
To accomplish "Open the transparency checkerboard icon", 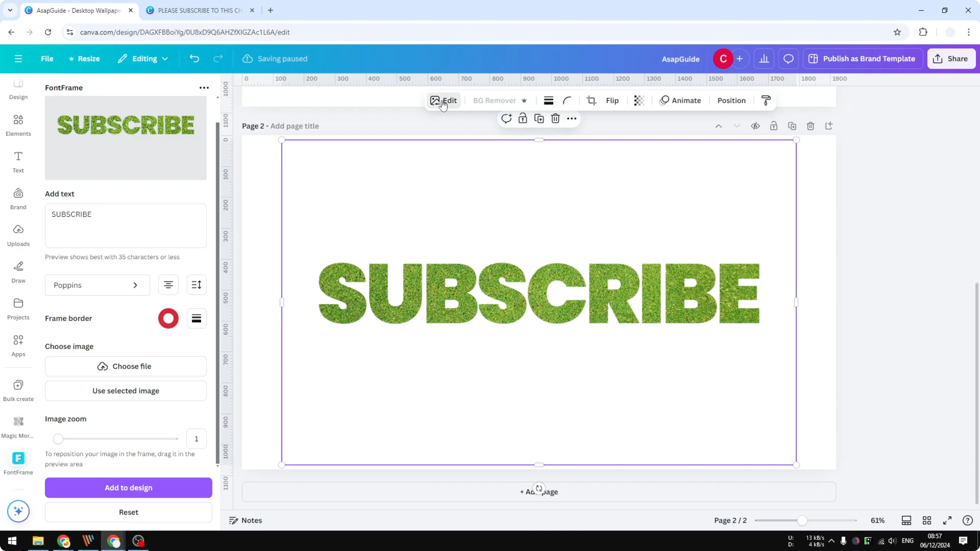I will 639,100.
